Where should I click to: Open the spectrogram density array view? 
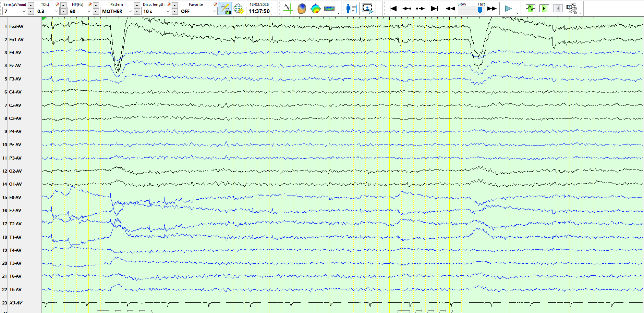[x=329, y=8]
